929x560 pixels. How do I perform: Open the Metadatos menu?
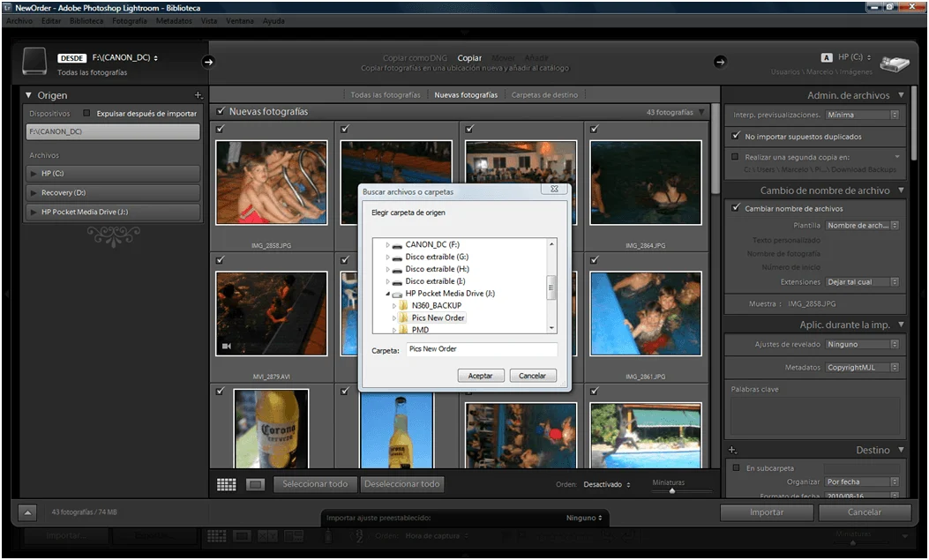pyautogui.click(x=174, y=20)
